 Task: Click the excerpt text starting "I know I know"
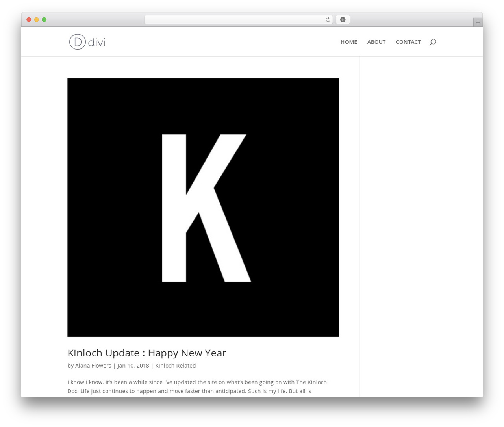[197, 386]
